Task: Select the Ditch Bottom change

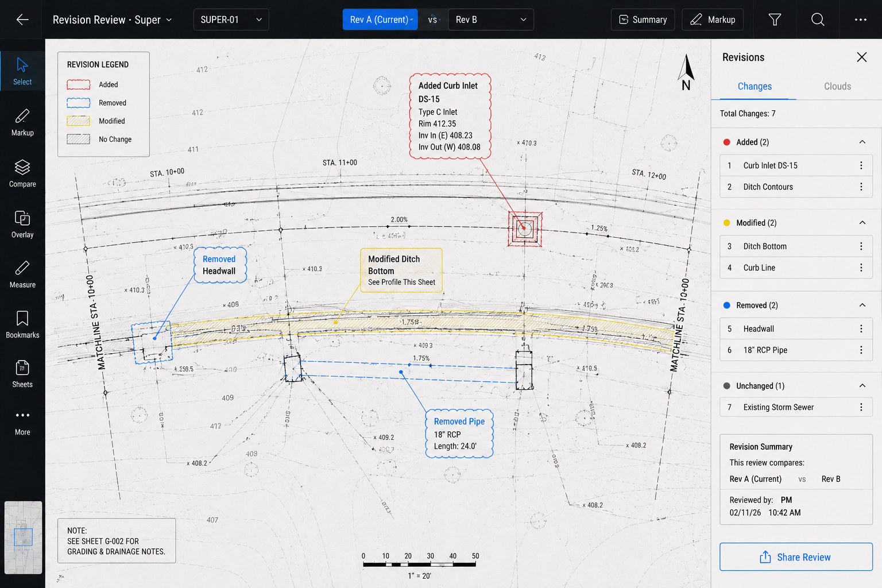Action: click(x=796, y=246)
